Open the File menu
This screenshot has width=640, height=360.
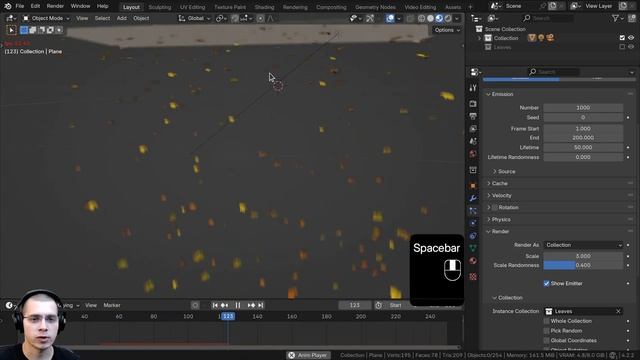coord(19,6)
